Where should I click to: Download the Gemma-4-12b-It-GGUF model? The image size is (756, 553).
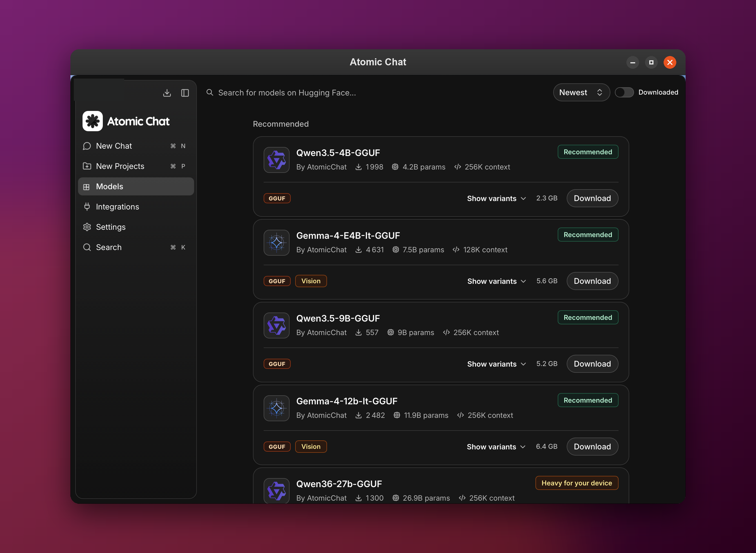[x=592, y=447]
